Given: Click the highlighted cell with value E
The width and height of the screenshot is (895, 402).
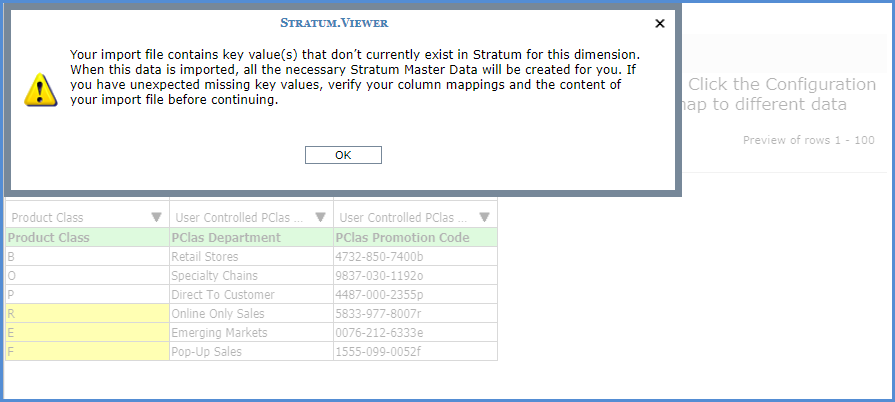Looking at the screenshot, I should tap(87, 333).
